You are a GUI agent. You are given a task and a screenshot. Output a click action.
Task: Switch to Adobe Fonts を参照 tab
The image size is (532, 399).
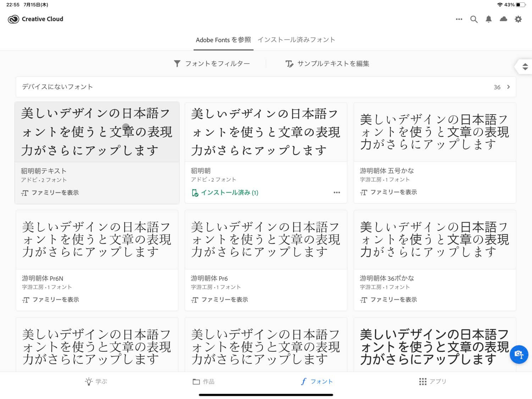[x=223, y=40]
